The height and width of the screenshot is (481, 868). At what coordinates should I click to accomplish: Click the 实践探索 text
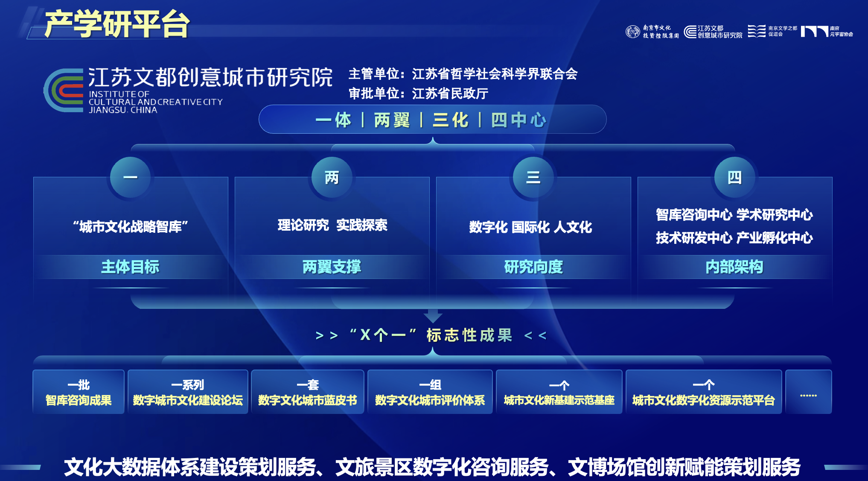(362, 225)
